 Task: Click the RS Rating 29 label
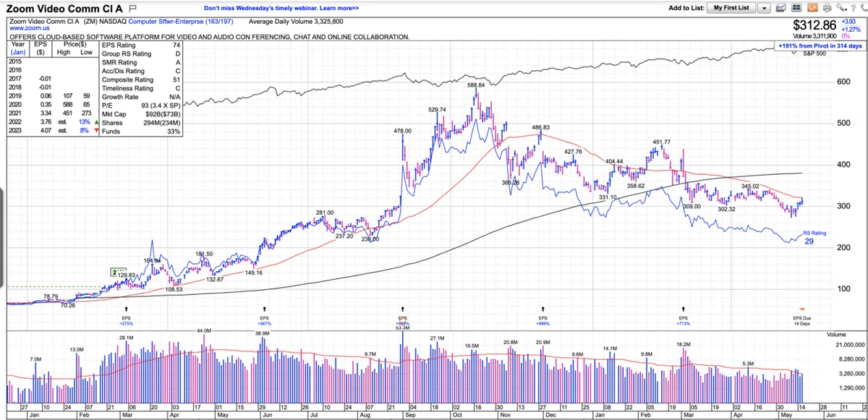814,236
